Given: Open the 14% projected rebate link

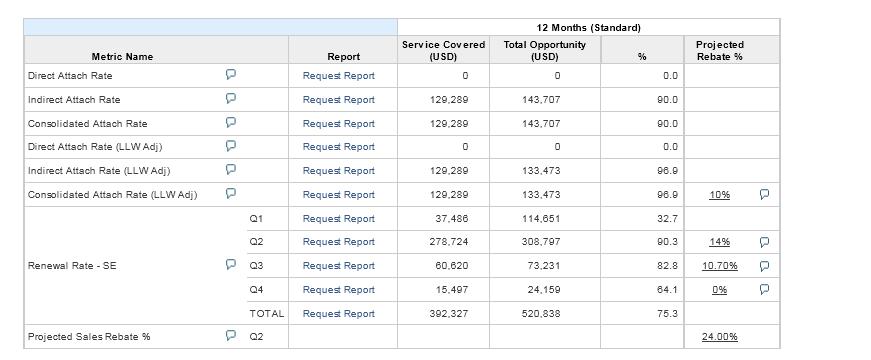Looking at the screenshot, I should pos(719,242).
